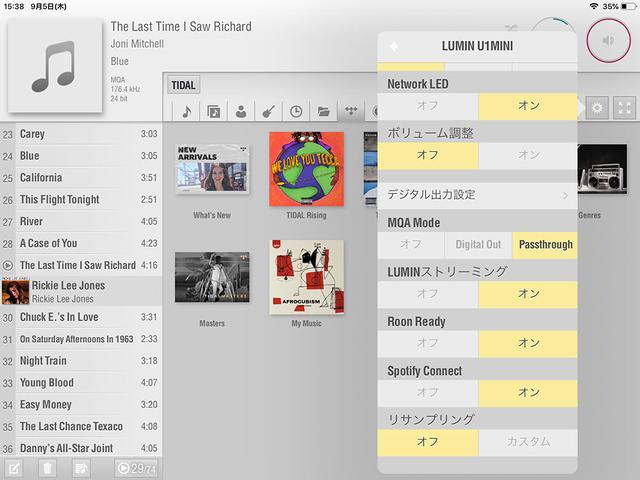Toggle the fullscreen expand icon
Screen dimensions: 640x480
[624, 108]
